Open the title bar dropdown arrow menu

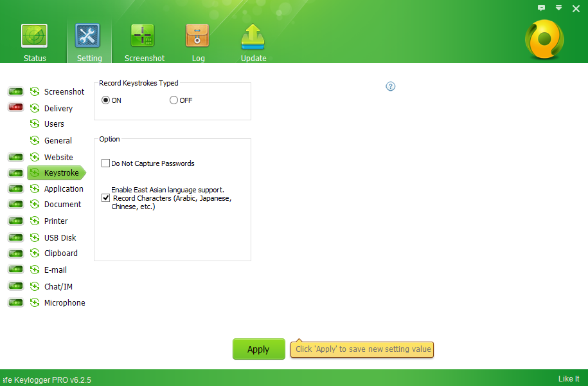point(559,8)
